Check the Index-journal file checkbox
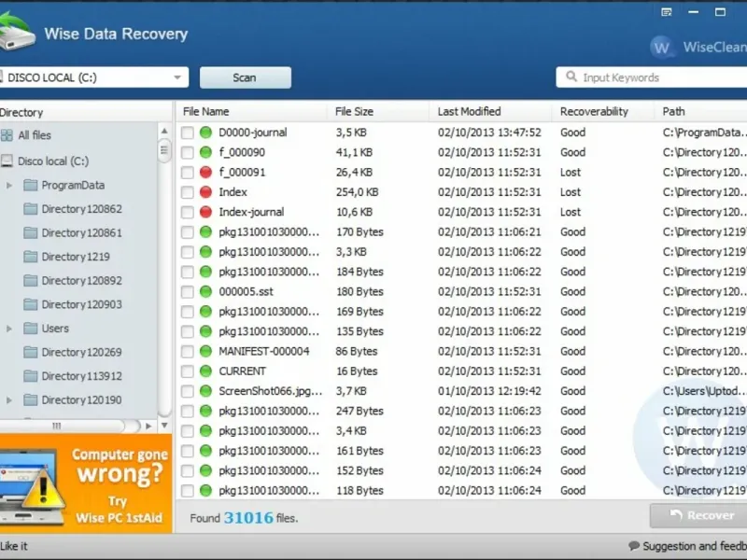 [x=188, y=213]
